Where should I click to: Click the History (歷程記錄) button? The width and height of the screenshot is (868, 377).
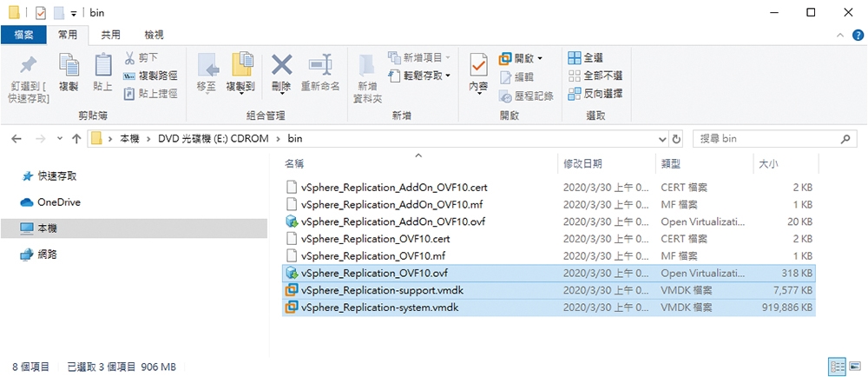click(x=526, y=96)
